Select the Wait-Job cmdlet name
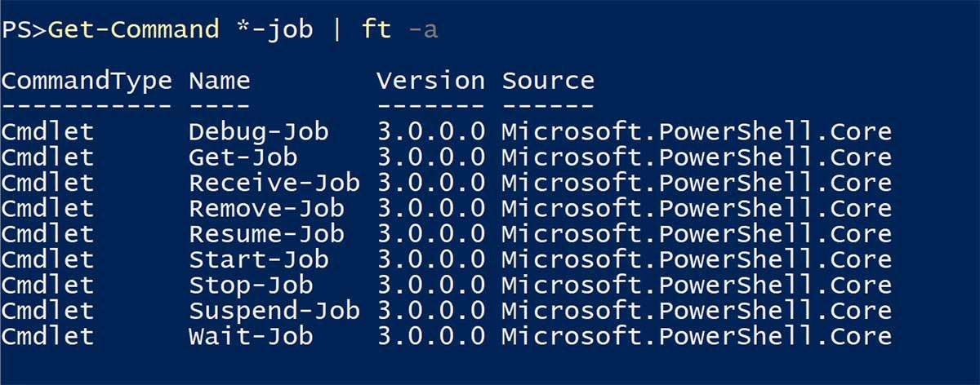Viewport: 980px width, 385px height. (251, 336)
